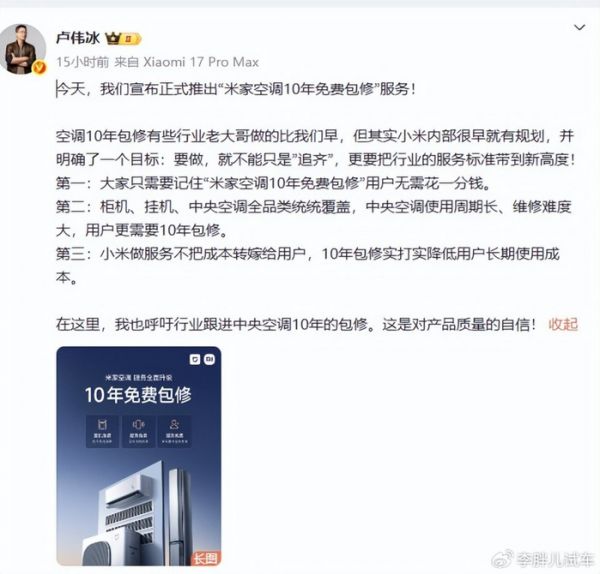600x574 pixels.
Task: Click the middle feature icon box in poster
Action: click(x=139, y=431)
